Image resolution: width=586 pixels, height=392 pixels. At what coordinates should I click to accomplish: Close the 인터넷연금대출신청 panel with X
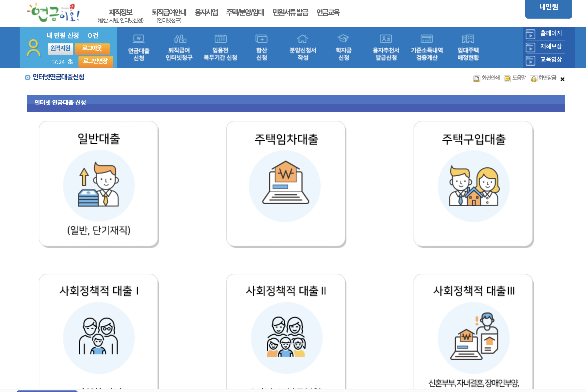[562, 79]
